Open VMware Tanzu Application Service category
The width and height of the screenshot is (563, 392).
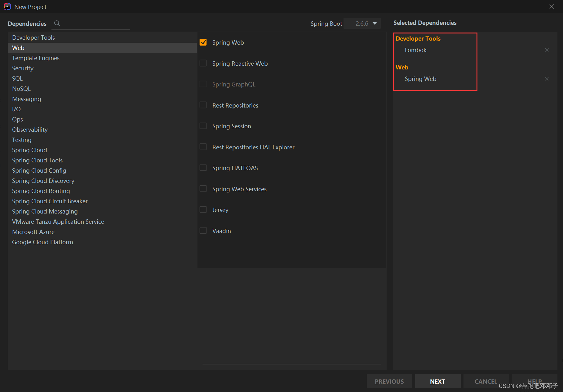coord(102,222)
